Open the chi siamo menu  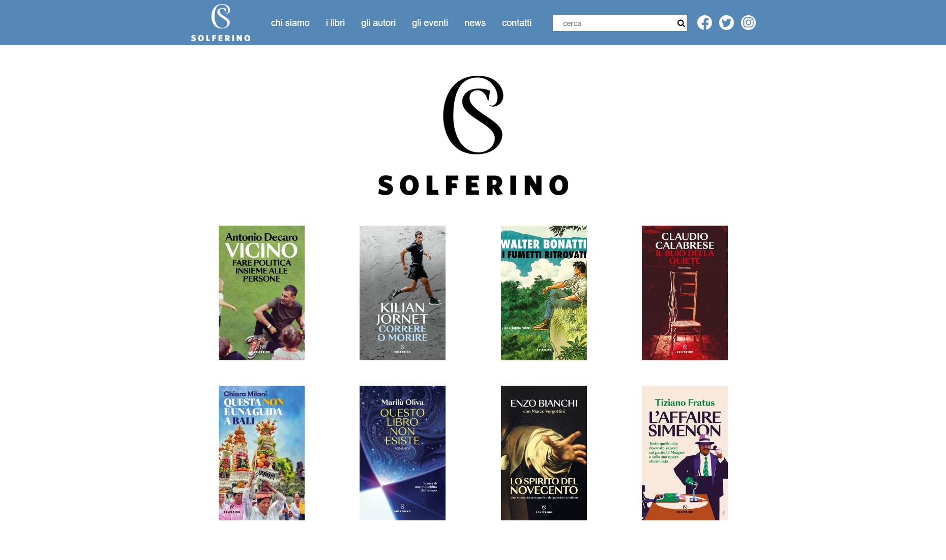290,23
